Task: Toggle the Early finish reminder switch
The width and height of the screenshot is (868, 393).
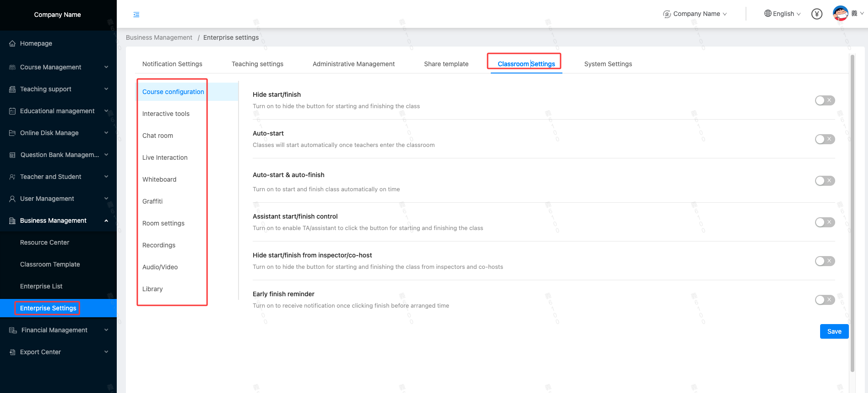Action: (x=825, y=300)
